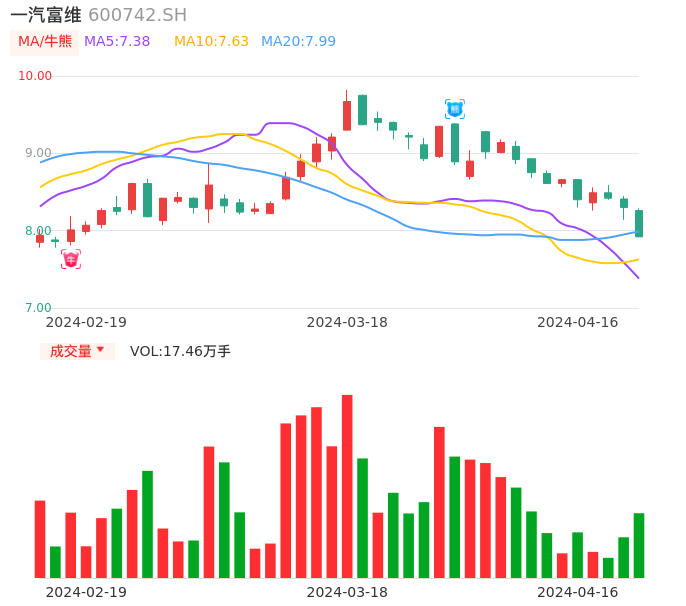Screen dimensions: 686x606
Task: Click the 2024-04-16 date on price chart axis
Action: tap(578, 322)
